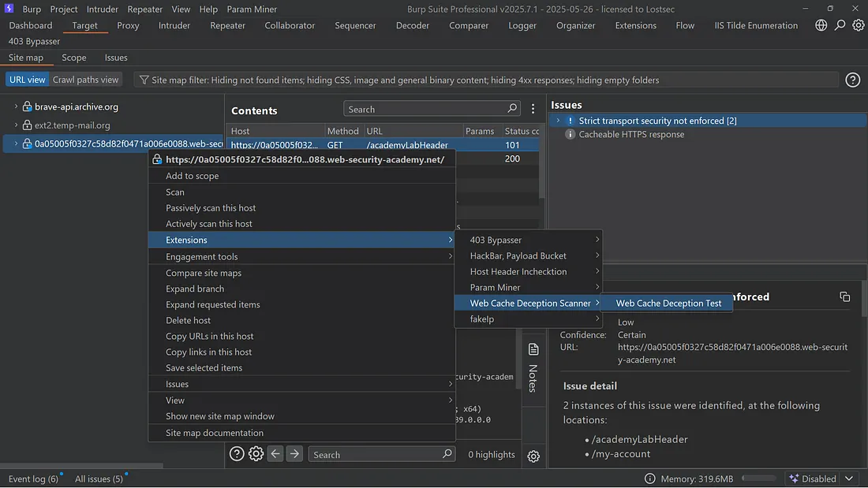Choose Copy URLs in this host
This screenshot has width=868, height=488.
pyautogui.click(x=301, y=336)
